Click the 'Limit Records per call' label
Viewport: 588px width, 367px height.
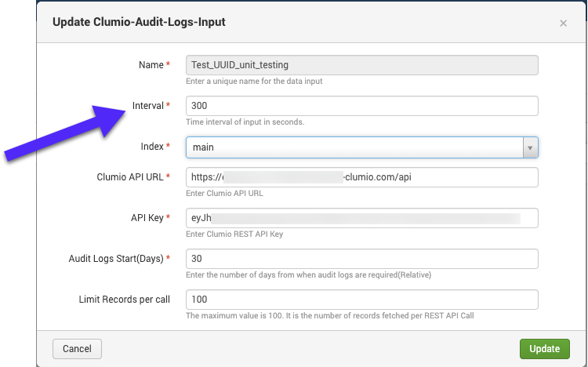124,300
